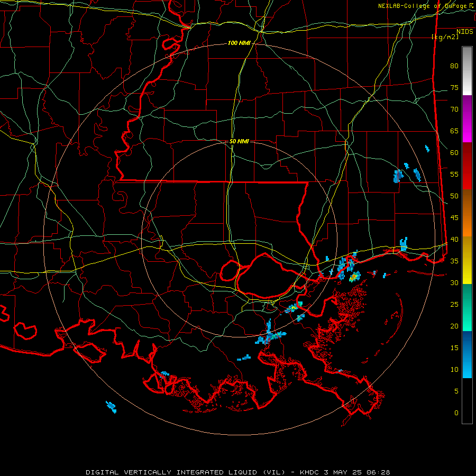
Task: Click the 10 value on color scale
Action: 454,370
